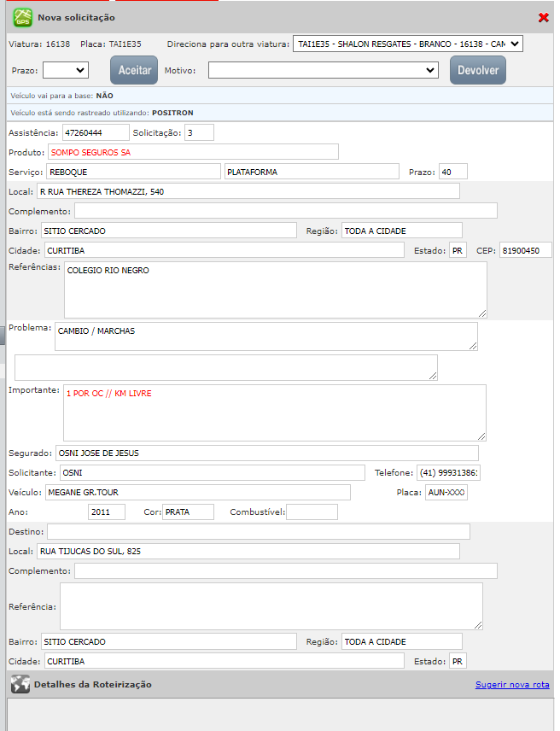Follow the Sugerir nova rota link

[x=512, y=685]
